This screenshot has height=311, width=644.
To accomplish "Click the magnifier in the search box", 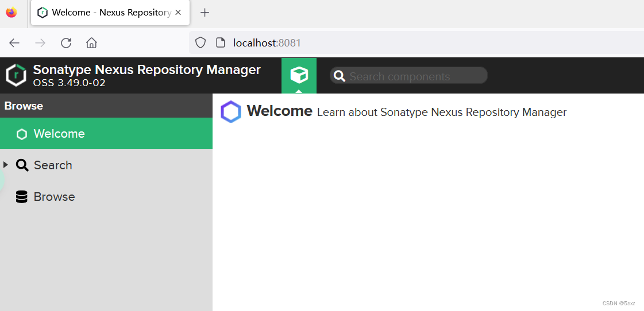I will (340, 76).
